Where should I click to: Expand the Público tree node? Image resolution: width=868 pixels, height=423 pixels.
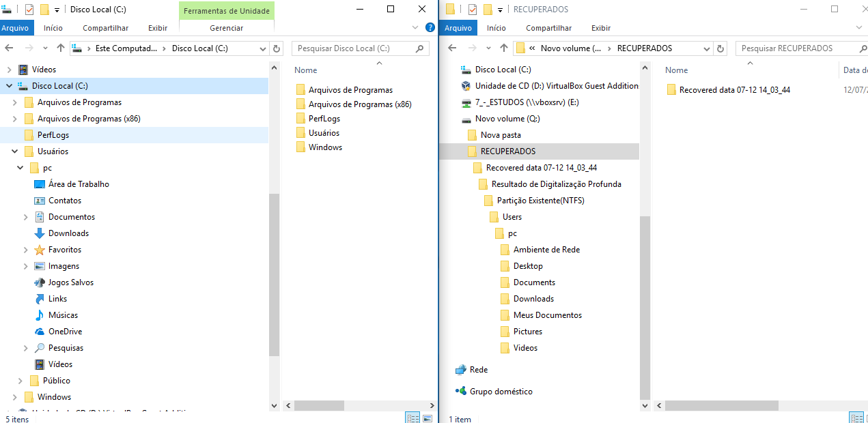(20, 381)
